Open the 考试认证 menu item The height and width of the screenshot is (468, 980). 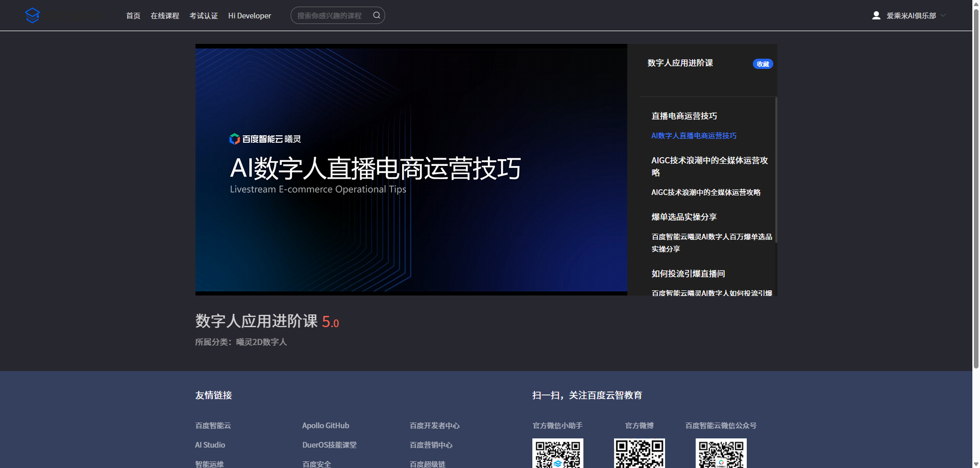(204, 16)
